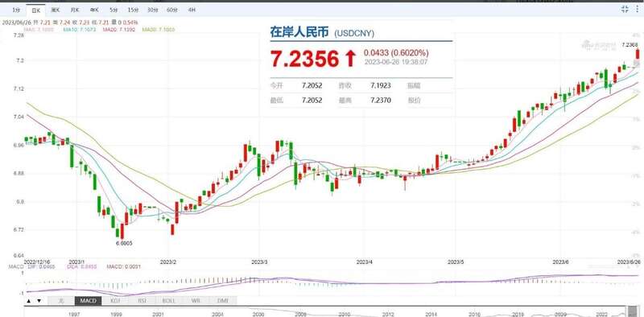Viewport: 644px width, 317px height.
Task: Switch to the RSI indicator
Action: 142,301
